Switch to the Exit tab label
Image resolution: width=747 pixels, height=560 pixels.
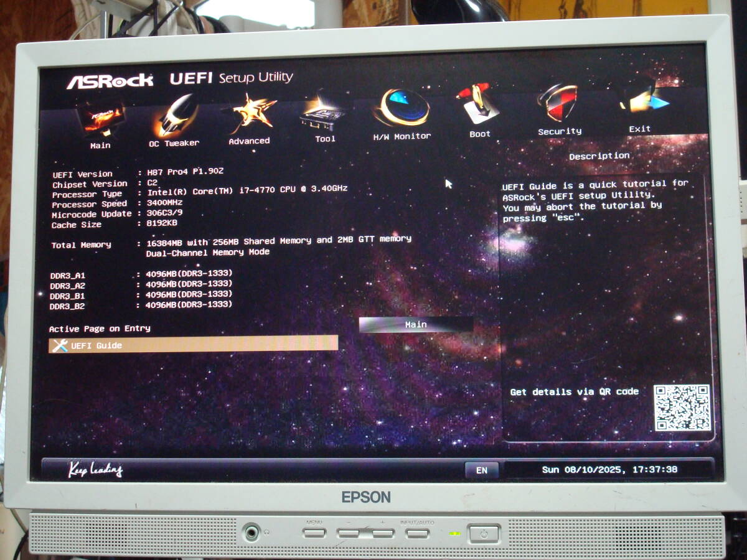click(x=639, y=129)
